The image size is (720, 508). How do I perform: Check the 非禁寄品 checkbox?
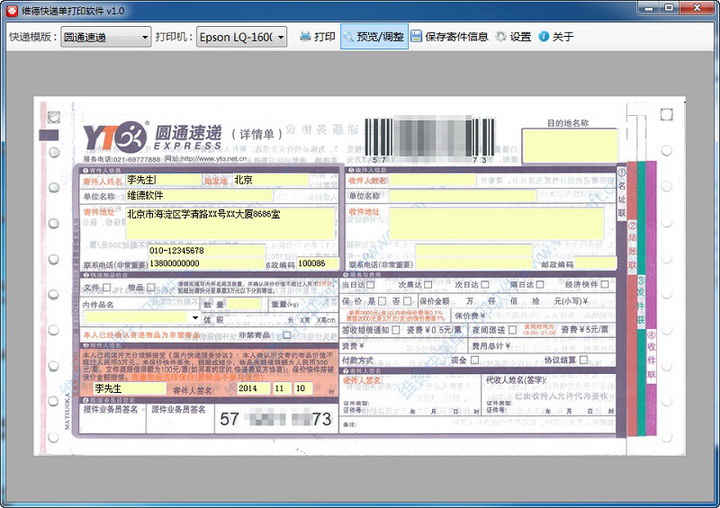[x=287, y=335]
